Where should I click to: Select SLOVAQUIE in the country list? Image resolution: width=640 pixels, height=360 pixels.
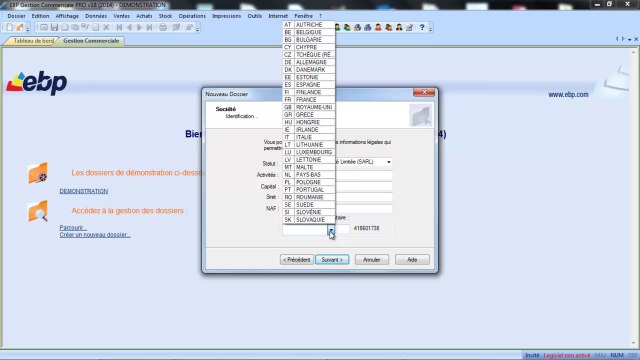point(309,220)
